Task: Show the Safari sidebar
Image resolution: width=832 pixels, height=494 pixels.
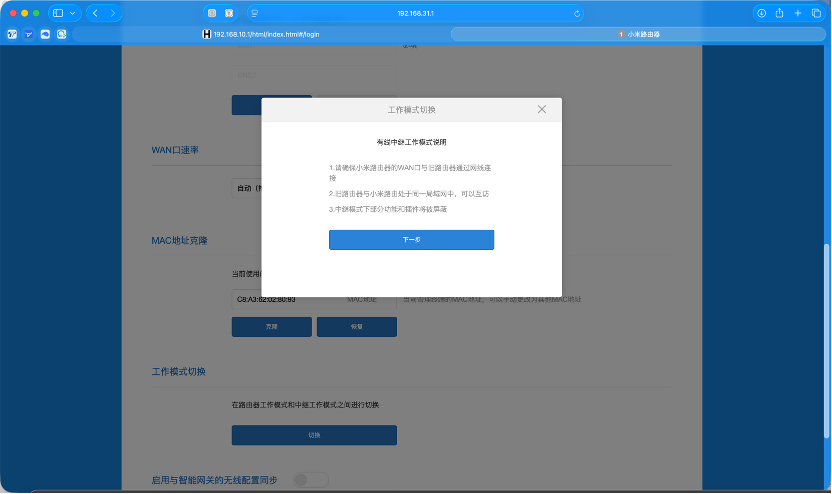Action: [58, 13]
